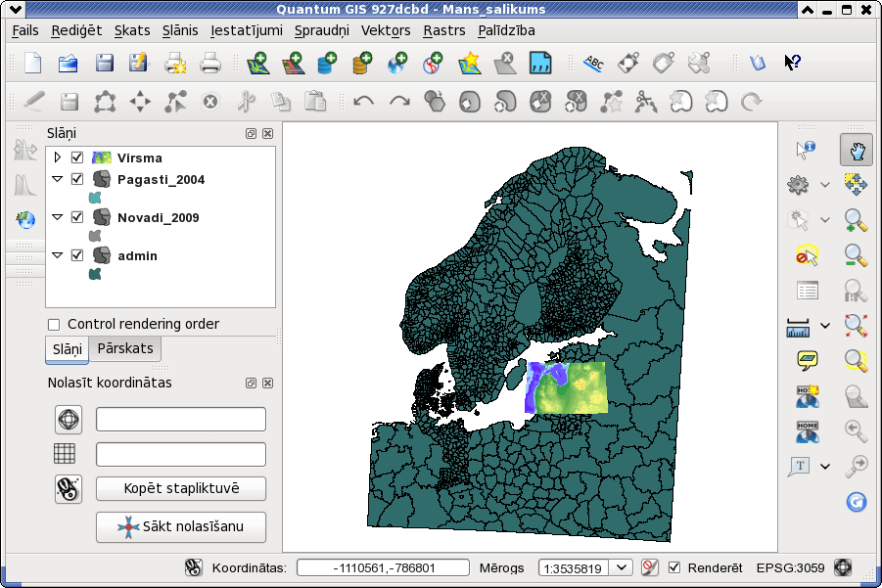Click the What's This help cursor icon

tap(793, 63)
